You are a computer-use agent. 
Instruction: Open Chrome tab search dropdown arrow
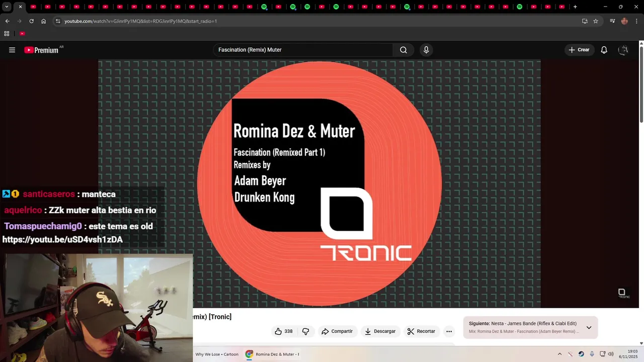7,7
